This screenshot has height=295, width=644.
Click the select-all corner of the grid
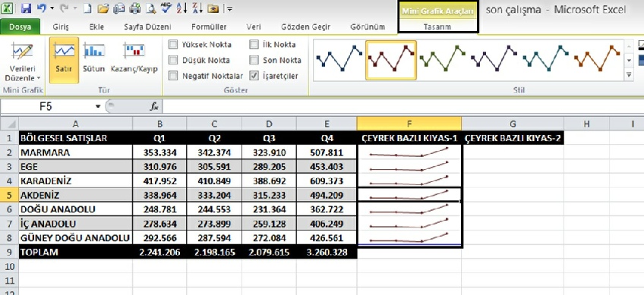click(9, 124)
